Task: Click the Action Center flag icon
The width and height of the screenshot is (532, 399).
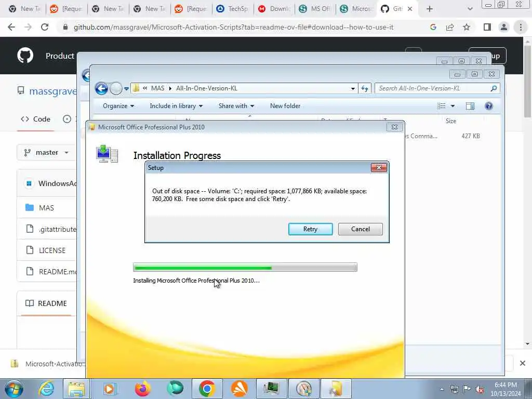Action: 467,389
